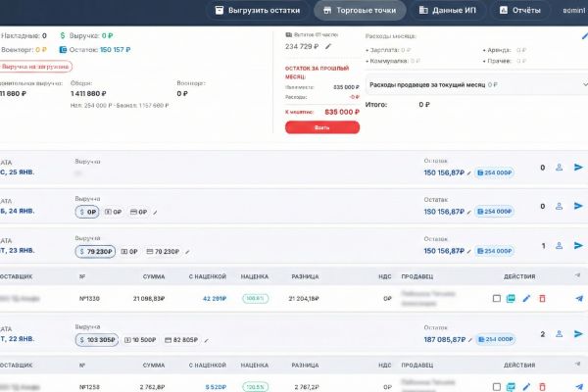Image resolution: width=588 pixels, height=392 pixels.
Task: Click the 25 янв. date label
Action: click(17, 171)
